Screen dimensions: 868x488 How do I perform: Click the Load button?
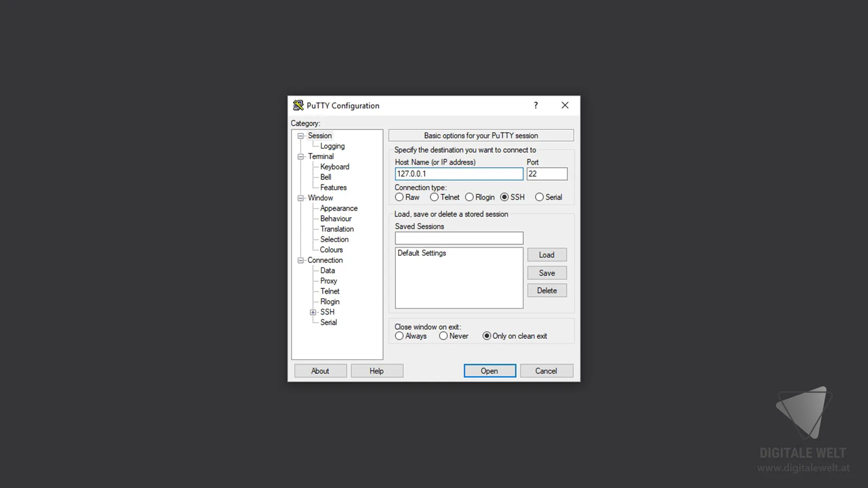point(547,255)
